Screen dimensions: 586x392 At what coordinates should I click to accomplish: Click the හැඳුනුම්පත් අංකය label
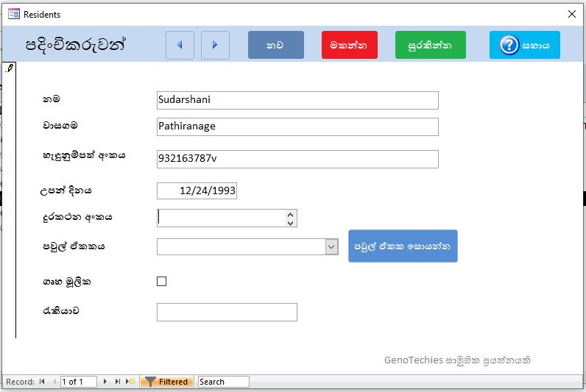(84, 155)
